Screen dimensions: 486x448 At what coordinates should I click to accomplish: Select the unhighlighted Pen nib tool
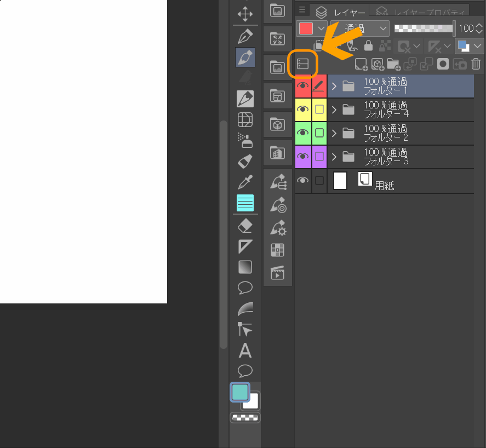245,37
